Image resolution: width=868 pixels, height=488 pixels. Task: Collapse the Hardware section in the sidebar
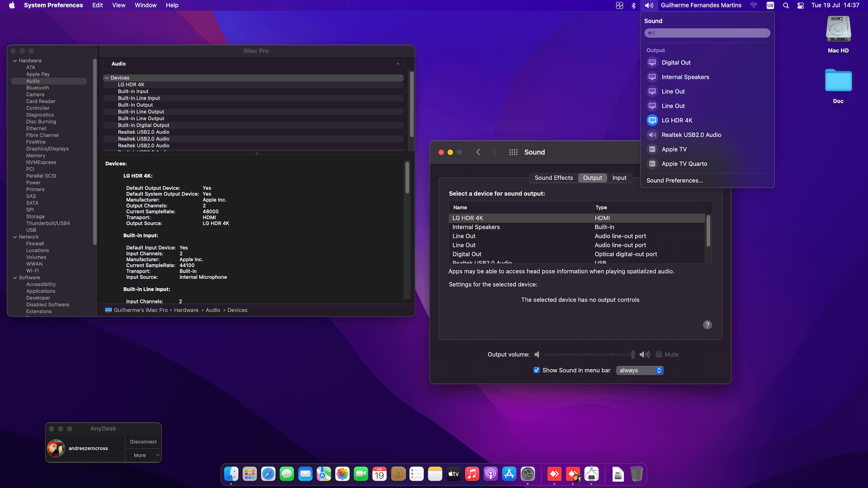pos(15,61)
